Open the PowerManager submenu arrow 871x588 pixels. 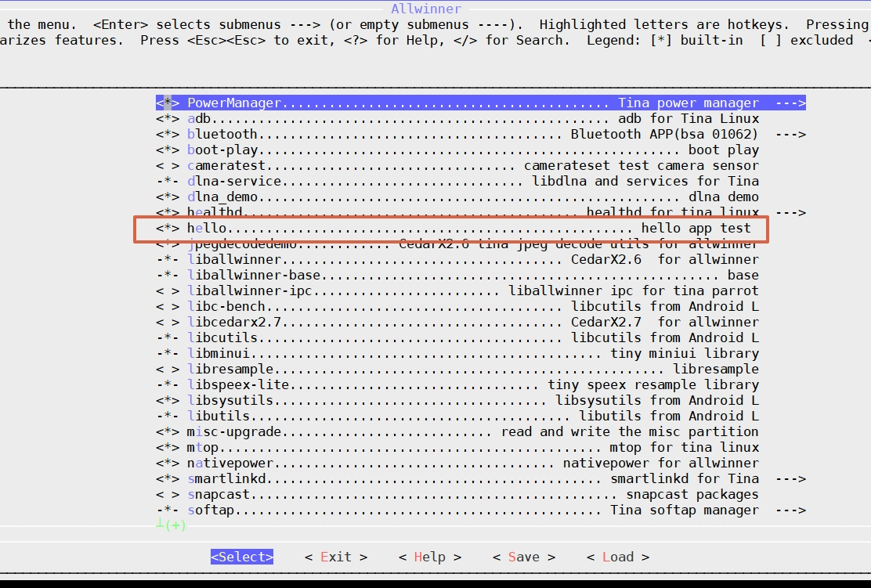pos(790,103)
